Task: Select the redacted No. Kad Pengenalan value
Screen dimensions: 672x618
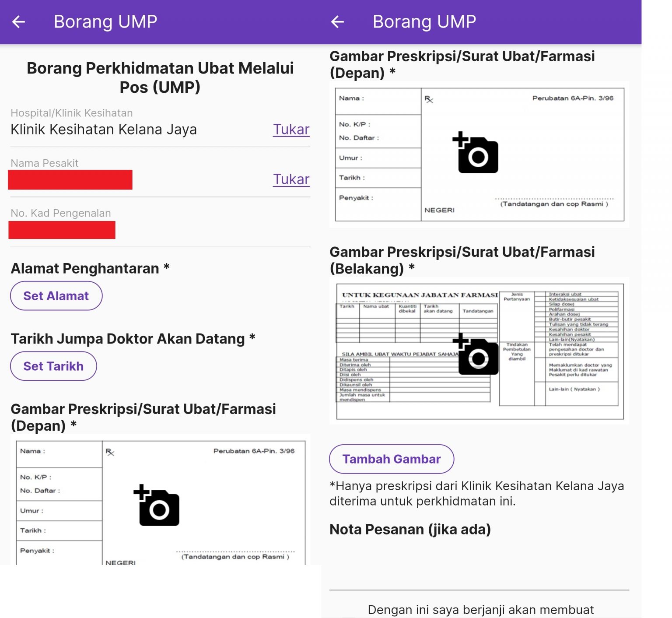Action: click(x=62, y=230)
